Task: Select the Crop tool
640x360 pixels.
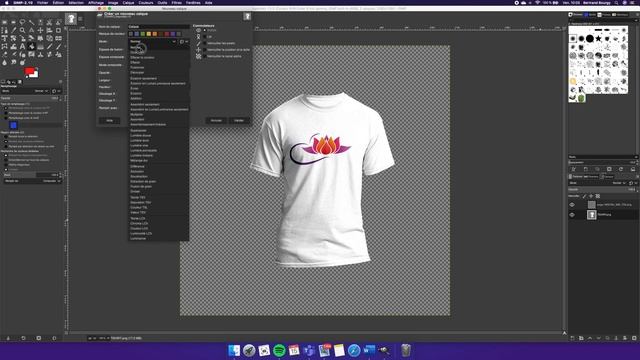Action: click(58, 30)
